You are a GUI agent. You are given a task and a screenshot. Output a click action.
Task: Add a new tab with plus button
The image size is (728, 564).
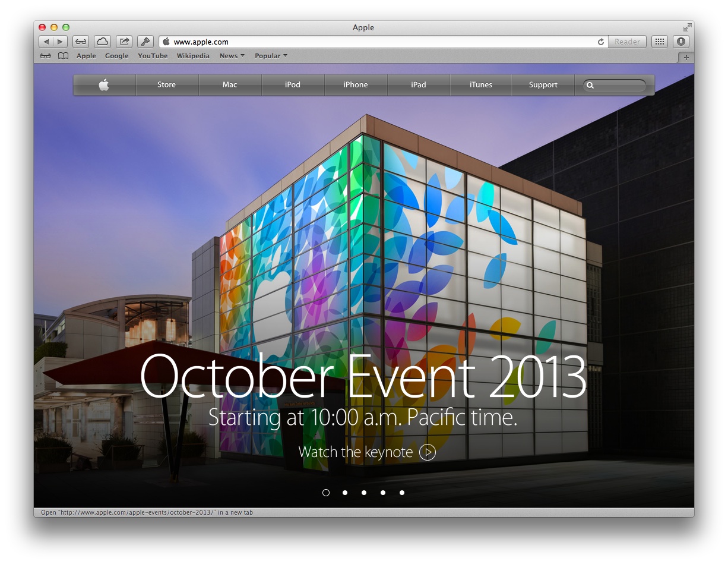click(x=686, y=58)
